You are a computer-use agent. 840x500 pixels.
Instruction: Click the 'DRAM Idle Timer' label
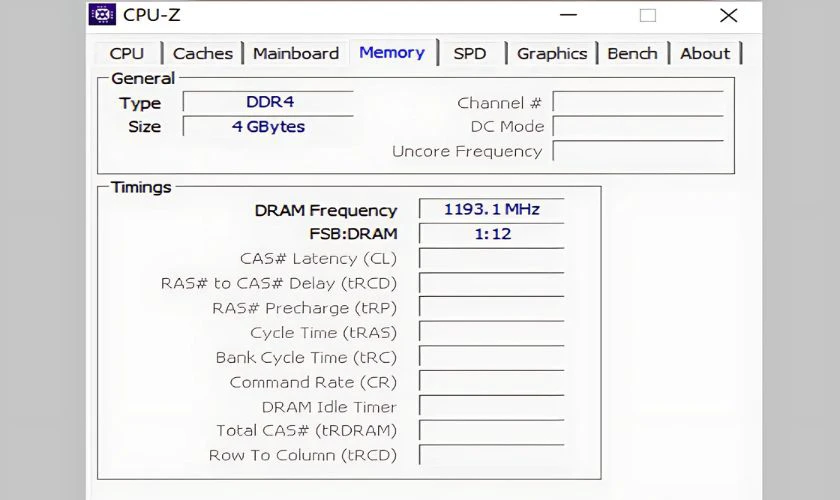[329, 407]
